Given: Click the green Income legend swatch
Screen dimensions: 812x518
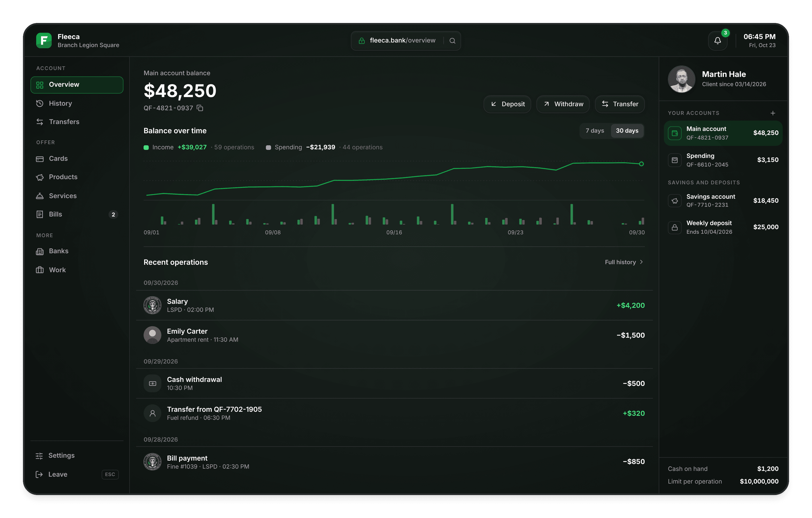Looking at the screenshot, I should [146, 148].
